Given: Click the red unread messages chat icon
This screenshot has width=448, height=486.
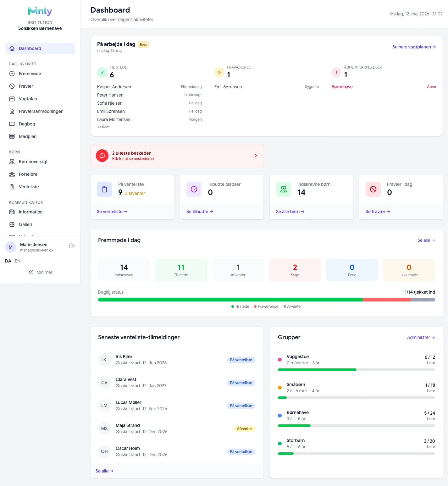Looking at the screenshot, I should 102,156.
